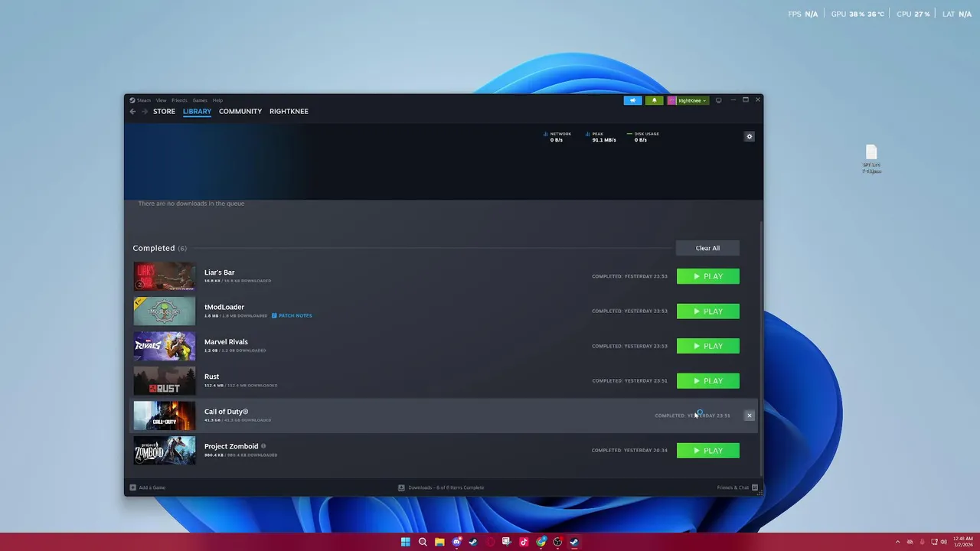Open Downloads status in the bottom bar
The image size is (980, 551).
(x=441, y=487)
